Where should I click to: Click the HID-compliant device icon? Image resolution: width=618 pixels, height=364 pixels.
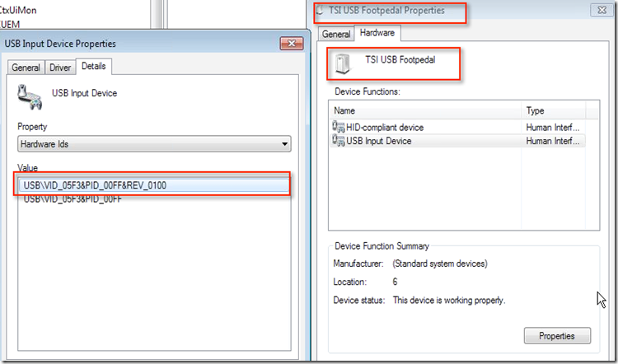(338, 127)
